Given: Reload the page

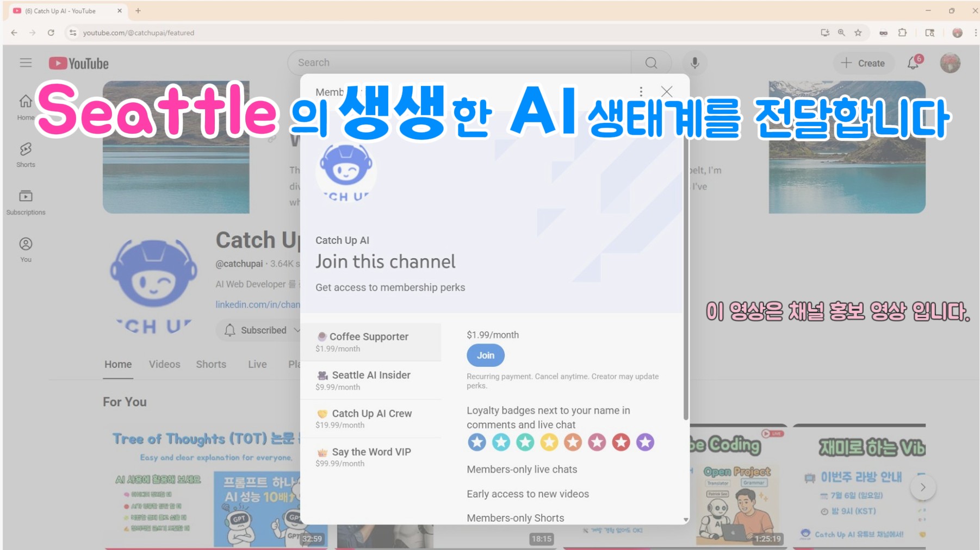Looking at the screenshot, I should [x=51, y=33].
